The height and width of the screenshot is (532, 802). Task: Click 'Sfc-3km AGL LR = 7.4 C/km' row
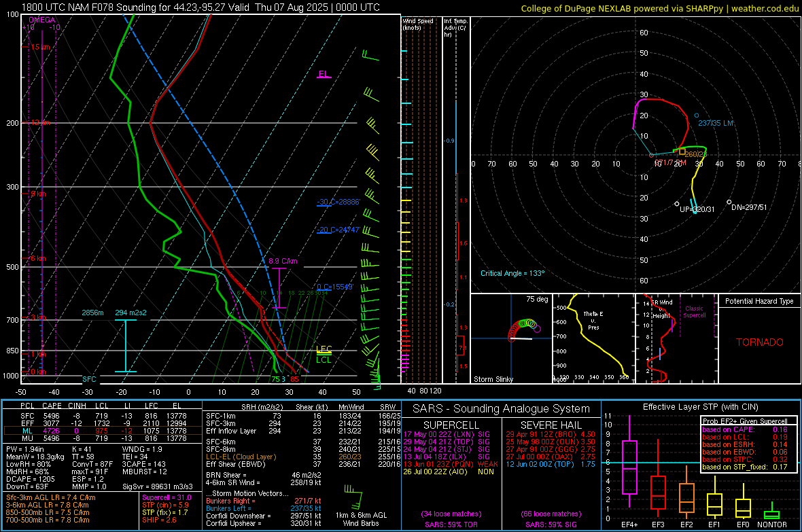pyautogui.click(x=51, y=497)
